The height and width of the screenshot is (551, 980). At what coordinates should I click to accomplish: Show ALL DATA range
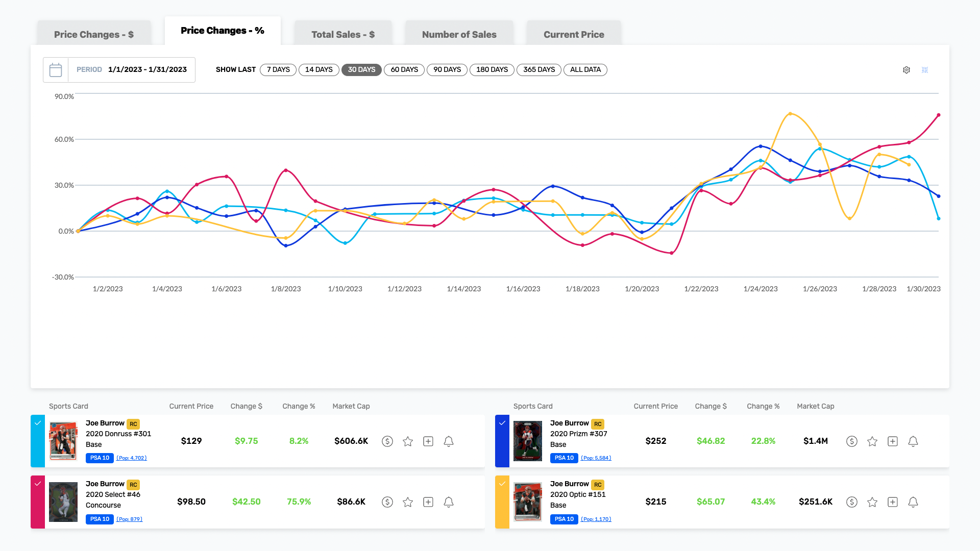(585, 70)
